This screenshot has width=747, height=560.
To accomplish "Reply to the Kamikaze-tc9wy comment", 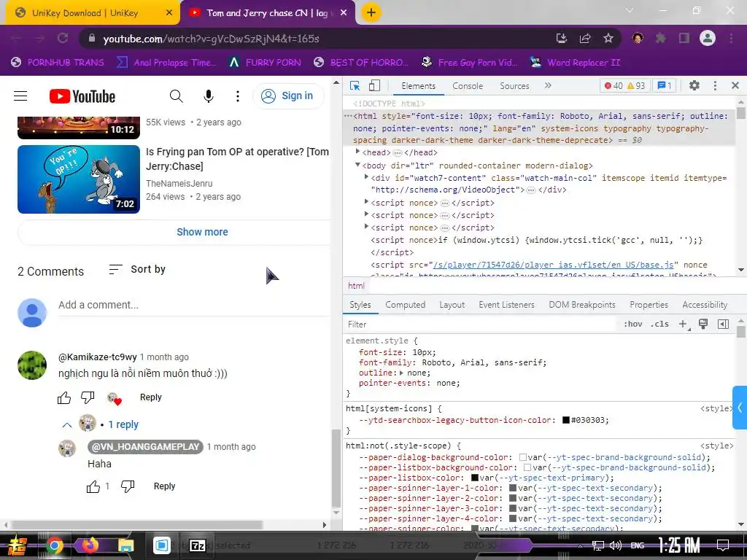I will (x=150, y=397).
